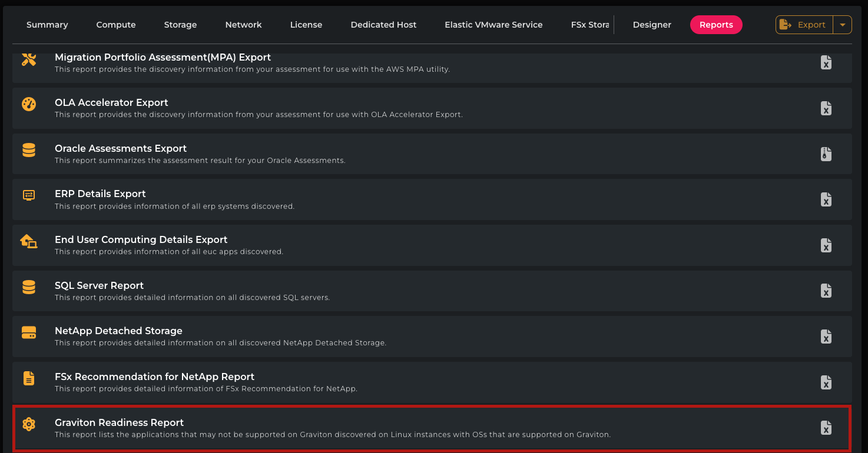Go to the Elastic VMware Service tab
This screenshot has width=868, height=453.
[x=493, y=25]
